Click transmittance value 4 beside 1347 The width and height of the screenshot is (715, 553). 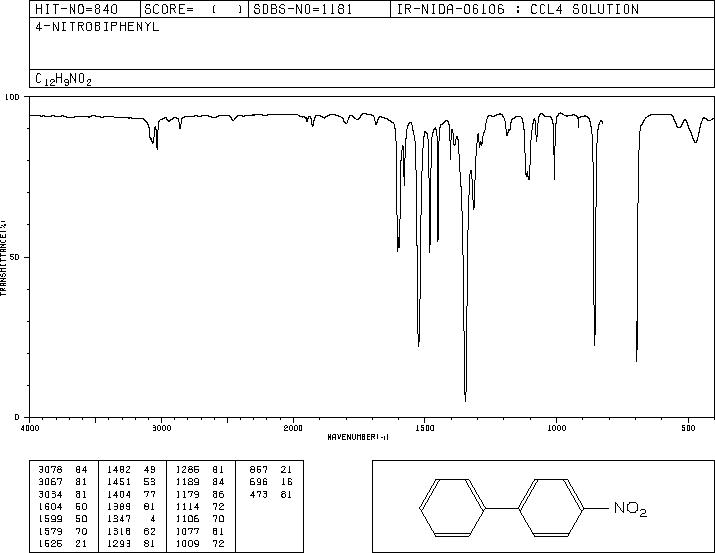tap(153, 519)
